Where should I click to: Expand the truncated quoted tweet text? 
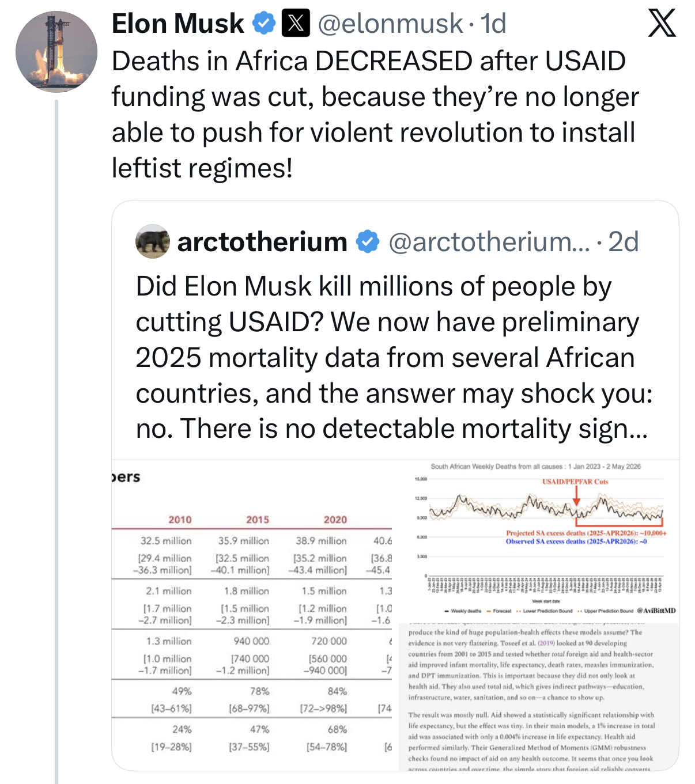pyautogui.click(x=394, y=358)
